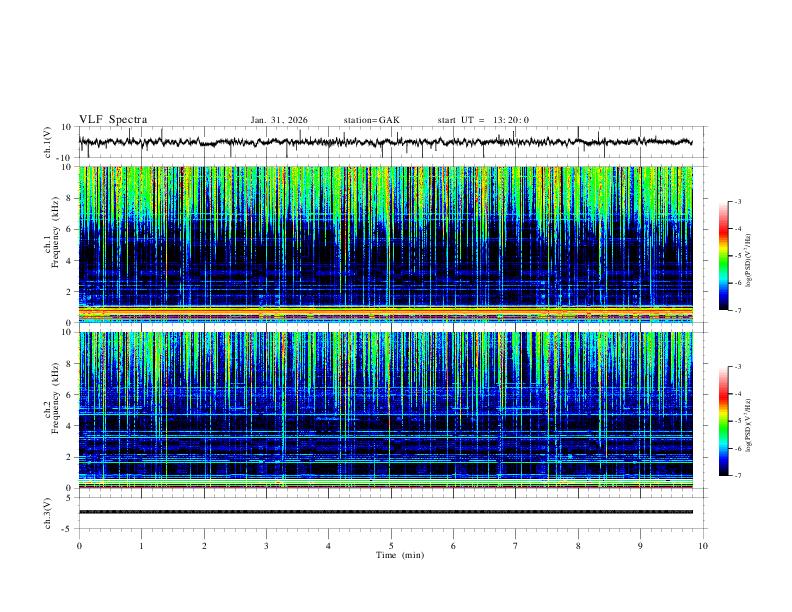Viewport: 792px width, 612px height.
Task: Click the "6" tick on the Time axis
Action: click(453, 546)
